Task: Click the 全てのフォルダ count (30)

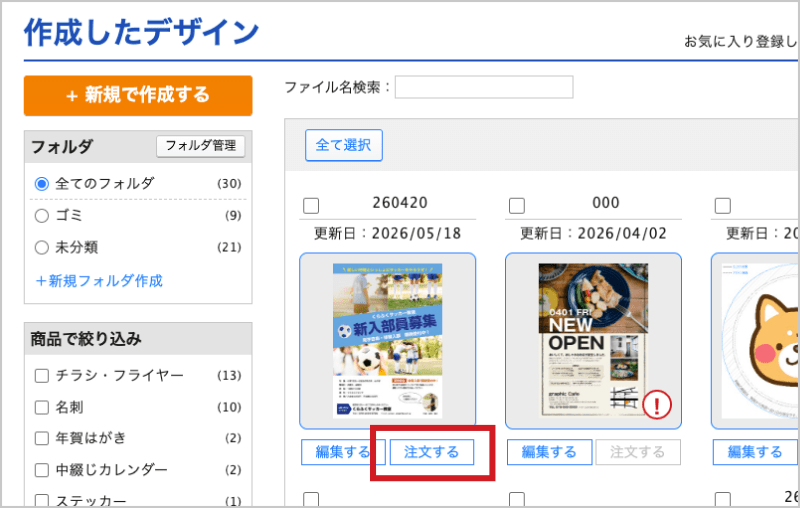Action: click(x=229, y=184)
